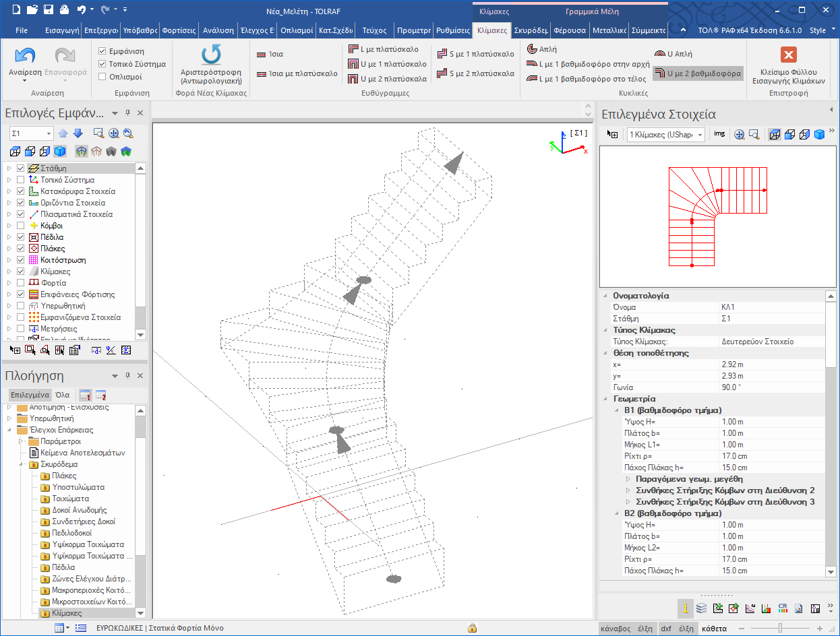The width and height of the screenshot is (840, 636).
Task: Open the Σ1 level dropdown
Action: 49,134
